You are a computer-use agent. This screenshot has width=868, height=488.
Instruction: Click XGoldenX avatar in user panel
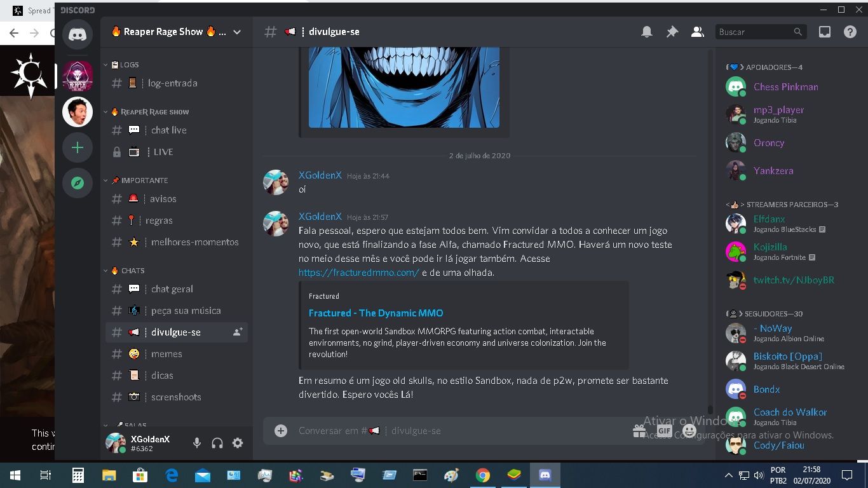tap(116, 443)
